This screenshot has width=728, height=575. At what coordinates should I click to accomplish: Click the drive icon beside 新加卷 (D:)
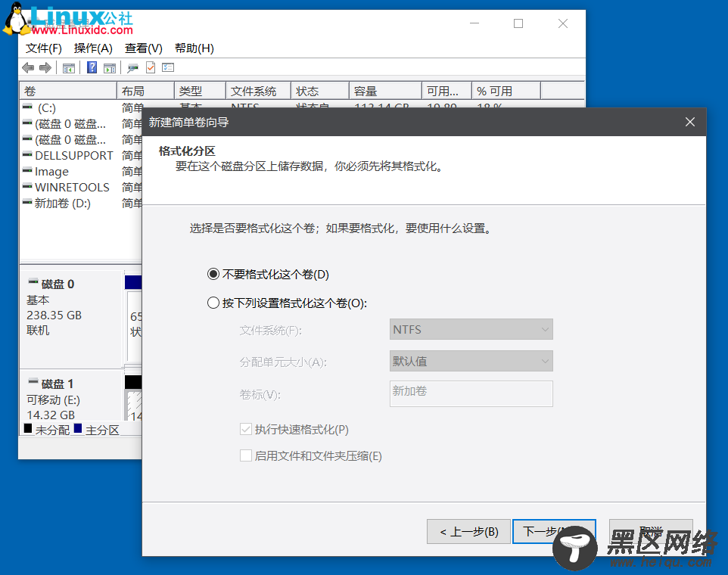pyautogui.click(x=27, y=202)
